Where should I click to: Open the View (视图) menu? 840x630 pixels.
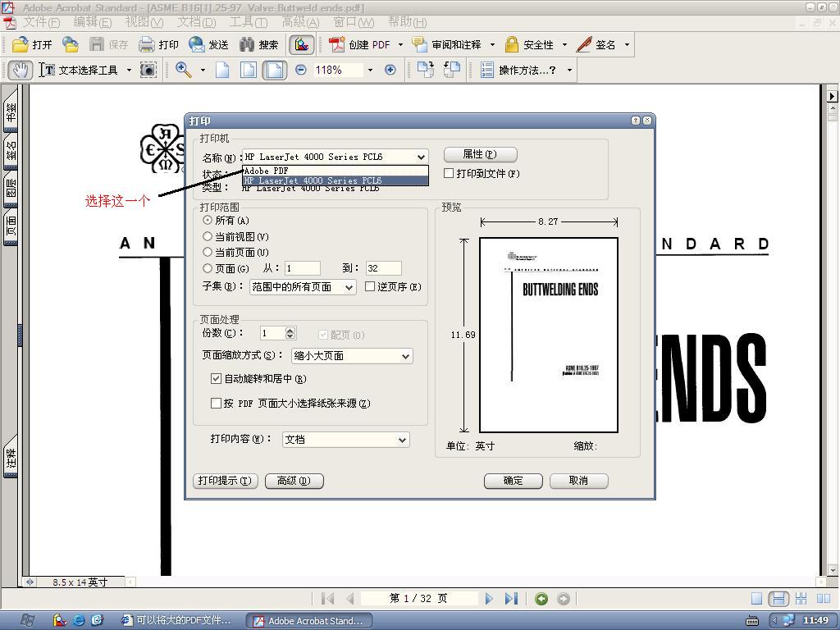pyautogui.click(x=144, y=22)
